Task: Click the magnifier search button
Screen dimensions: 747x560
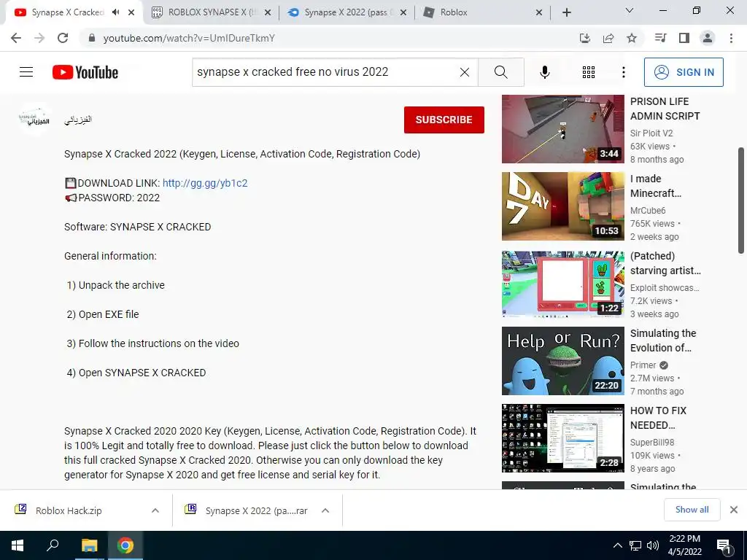Action: 500,72
